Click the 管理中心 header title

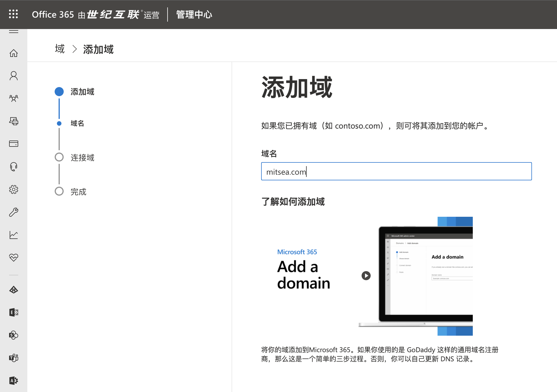(x=194, y=15)
